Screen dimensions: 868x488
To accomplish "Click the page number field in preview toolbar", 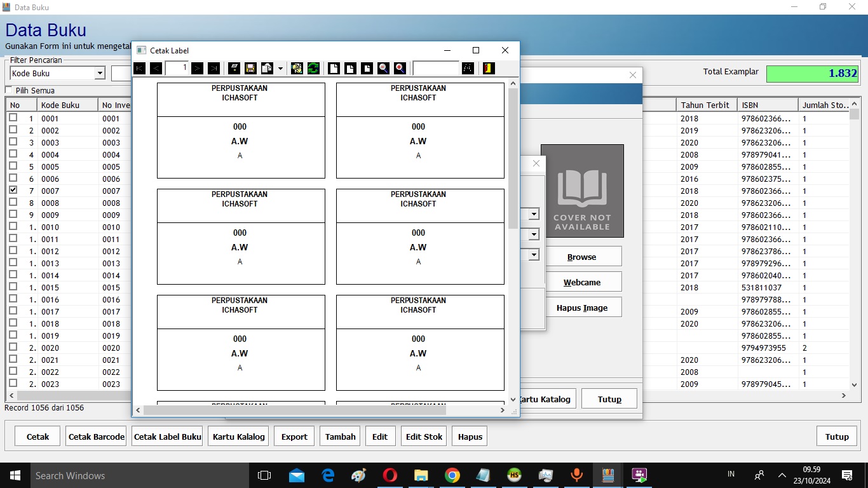I will pyautogui.click(x=177, y=68).
